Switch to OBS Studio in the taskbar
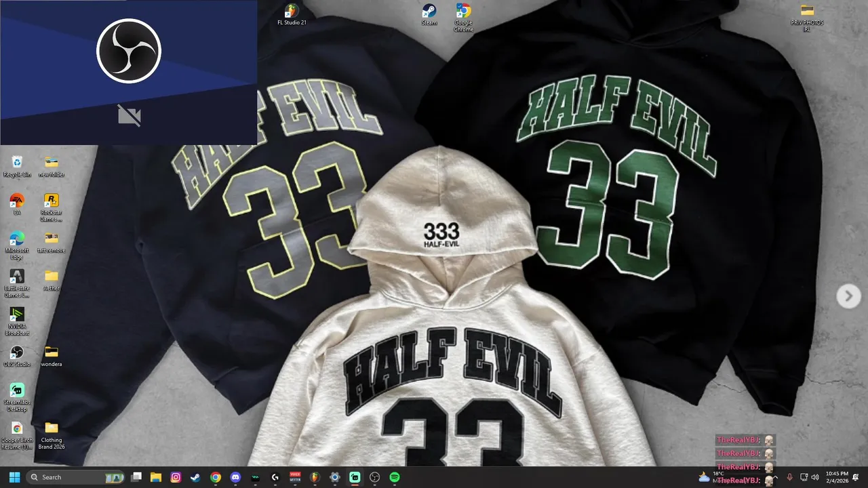The width and height of the screenshot is (868, 488). [374, 477]
